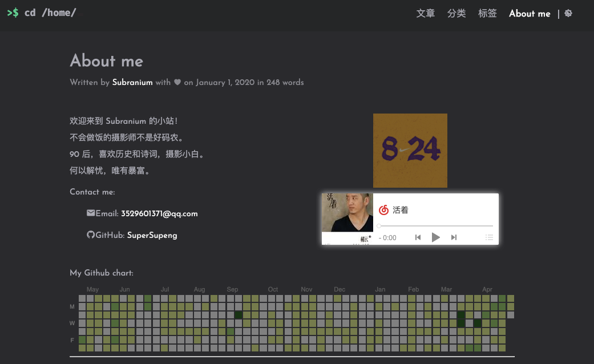Viewport: 594px width, 364px height.
Task: Skip to the previous track
Action: pyautogui.click(x=418, y=237)
